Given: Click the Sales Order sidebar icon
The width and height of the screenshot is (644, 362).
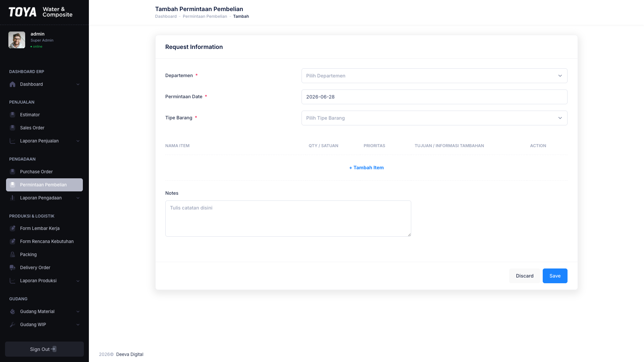Looking at the screenshot, I should (12, 128).
